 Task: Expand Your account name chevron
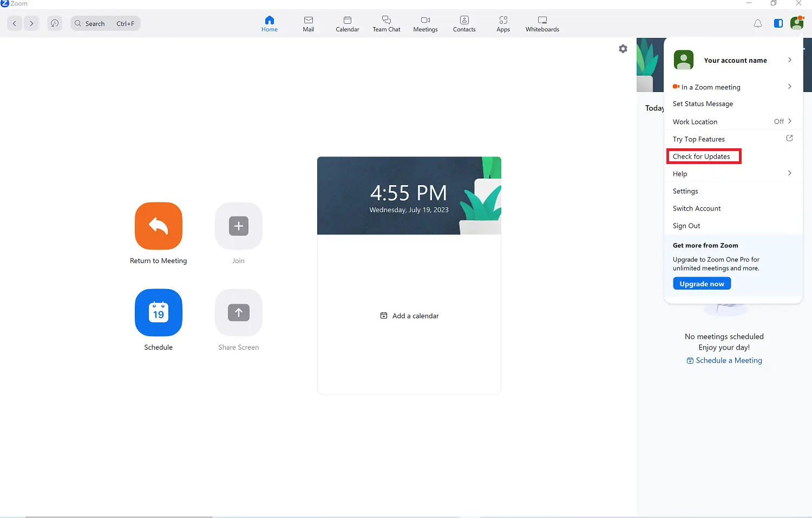[x=790, y=60]
